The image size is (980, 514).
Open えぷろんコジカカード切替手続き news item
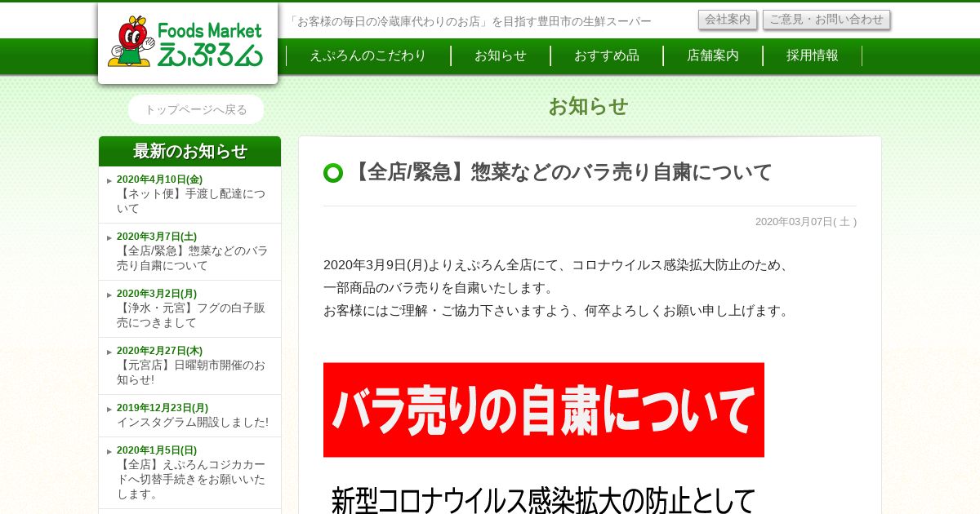point(191,479)
